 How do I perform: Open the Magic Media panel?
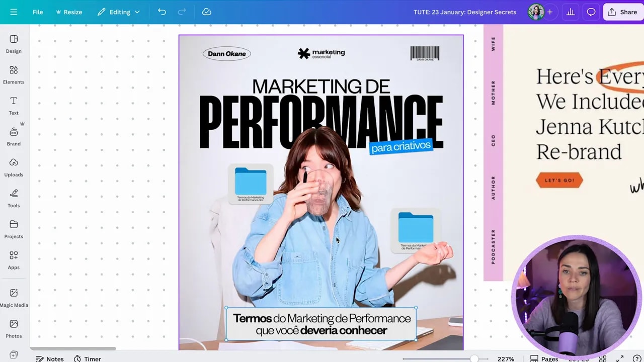[x=13, y=298]
